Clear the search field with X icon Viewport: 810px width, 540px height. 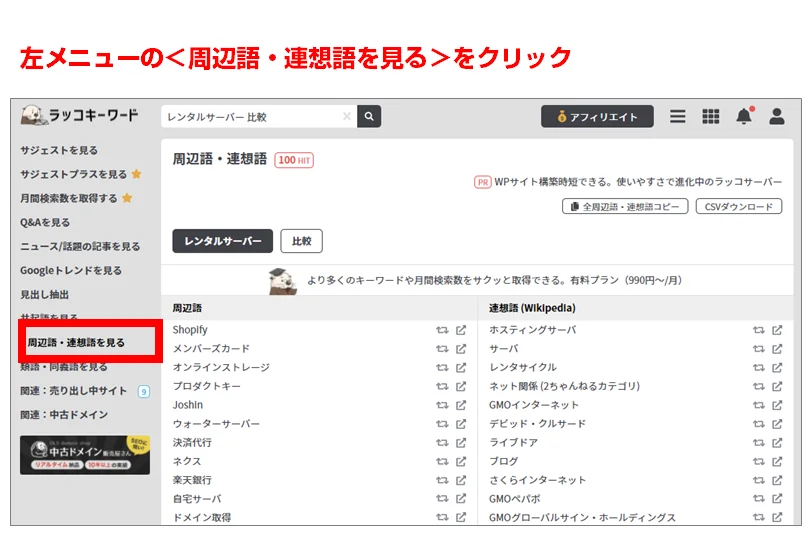tap(347, 116)
